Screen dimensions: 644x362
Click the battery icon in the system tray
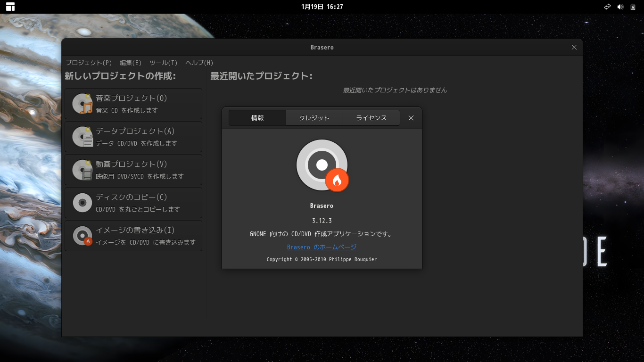pyautogui.click(x=633, y=7)
